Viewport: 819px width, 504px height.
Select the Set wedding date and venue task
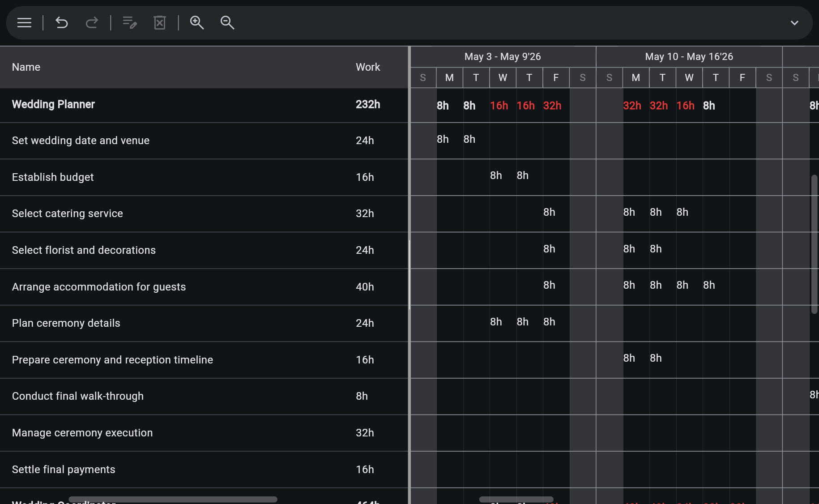(x=81, y=140)
